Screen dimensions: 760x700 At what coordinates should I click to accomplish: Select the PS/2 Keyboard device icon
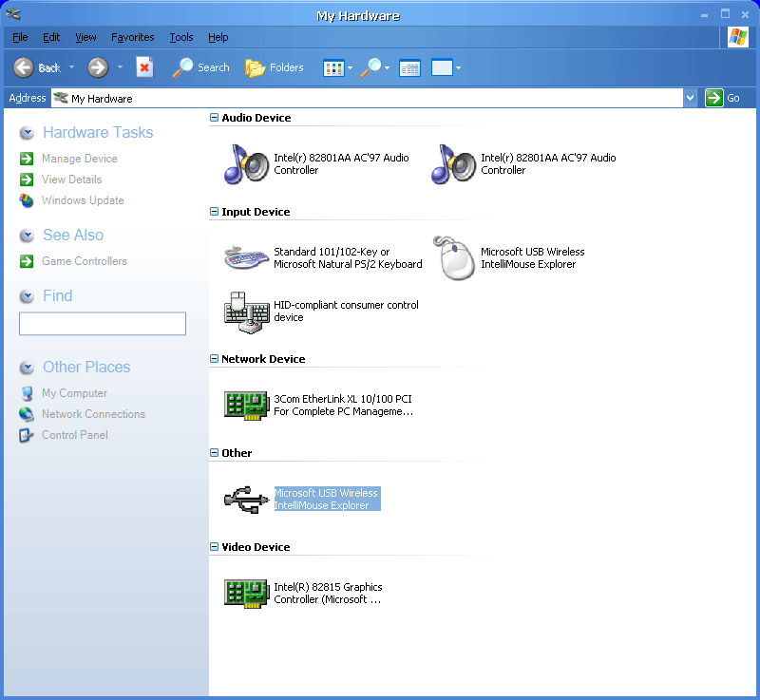coord(246,258)
